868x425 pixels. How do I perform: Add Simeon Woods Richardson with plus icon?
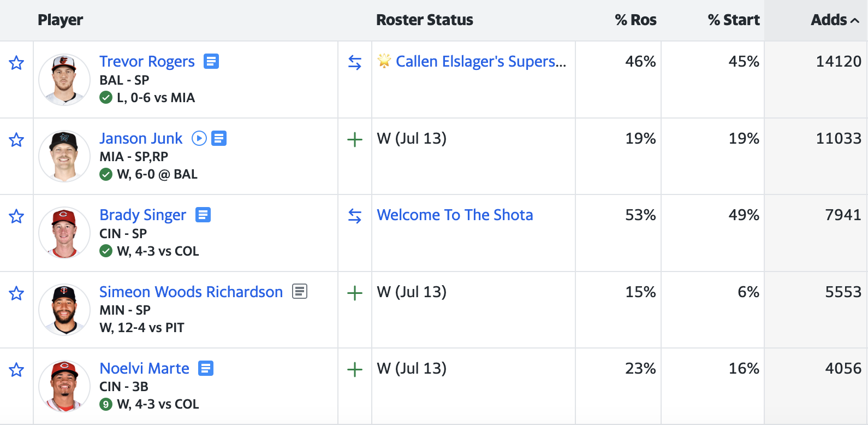pos(355,293)
